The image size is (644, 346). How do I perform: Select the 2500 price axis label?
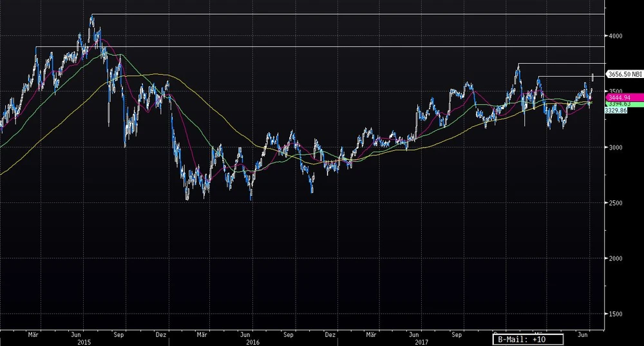[x=615, y=203]
